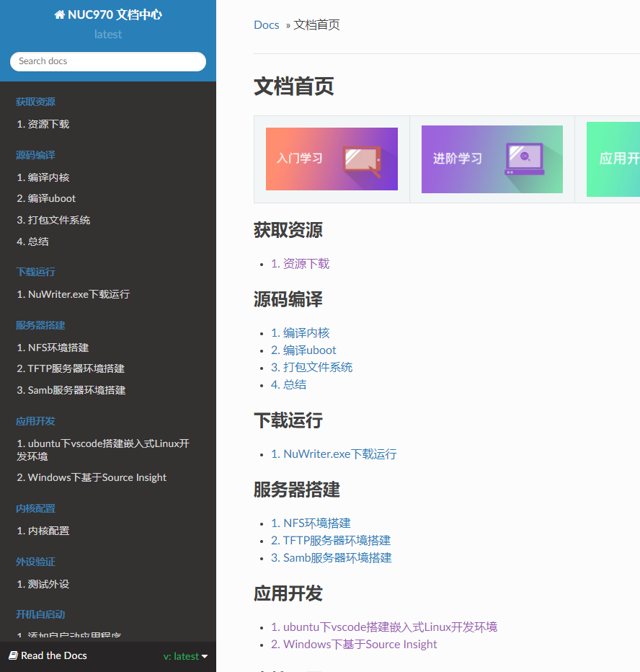Screen dimensions: 640x672
Task: Open content link 2. TFTP服务器环境搭建
Action: point(331,541)
